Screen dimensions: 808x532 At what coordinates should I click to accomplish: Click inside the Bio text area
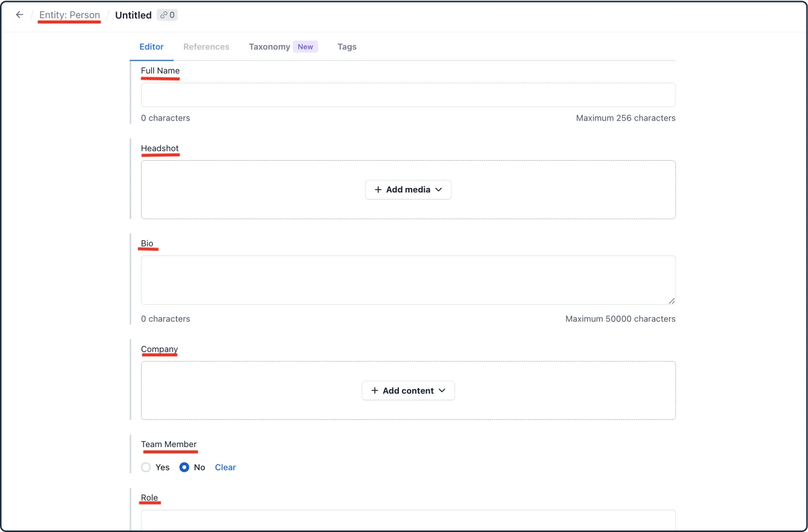click(408, 280)
